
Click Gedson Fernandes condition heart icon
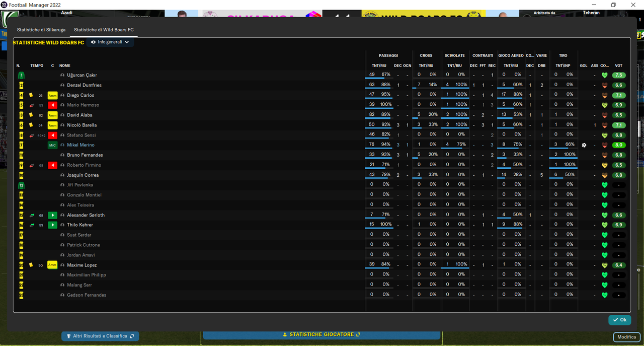[x=604, y=295]
